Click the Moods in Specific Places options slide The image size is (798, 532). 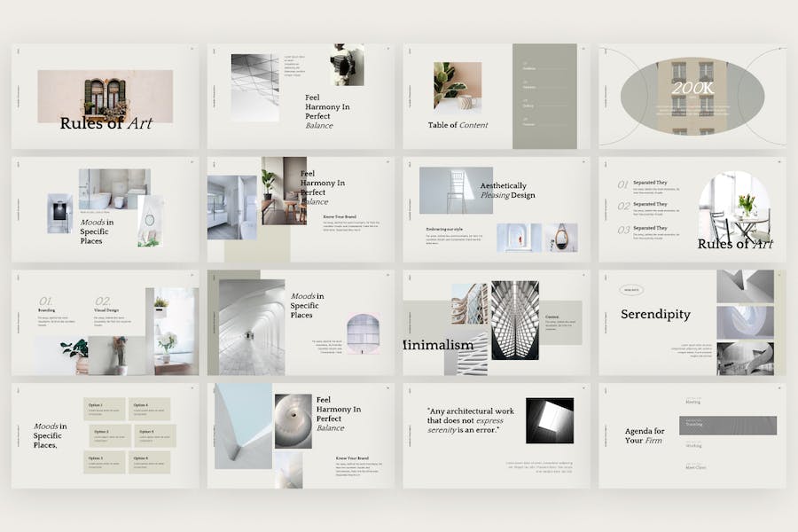[106, 436]
